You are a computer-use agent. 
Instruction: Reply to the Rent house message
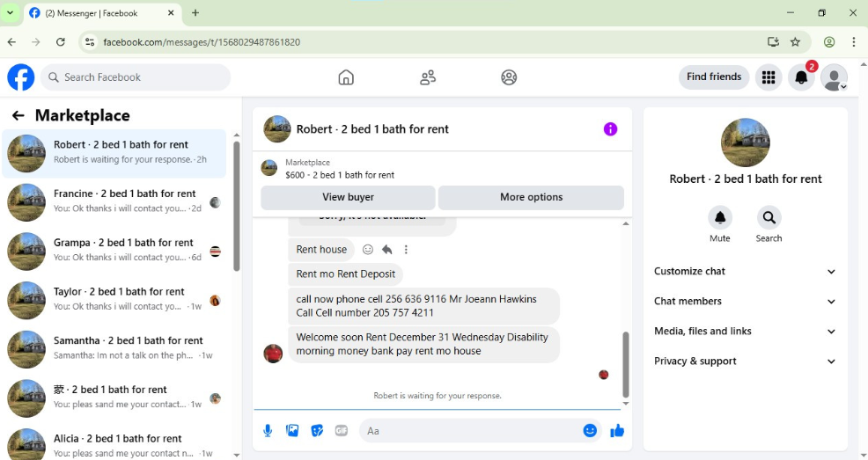pos(387,250)
